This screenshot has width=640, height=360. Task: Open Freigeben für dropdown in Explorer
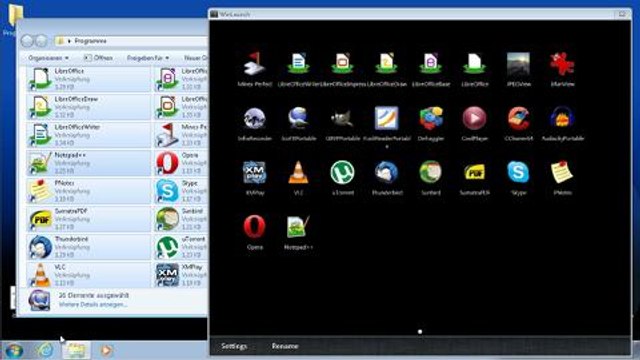click(x=148, y=58)
